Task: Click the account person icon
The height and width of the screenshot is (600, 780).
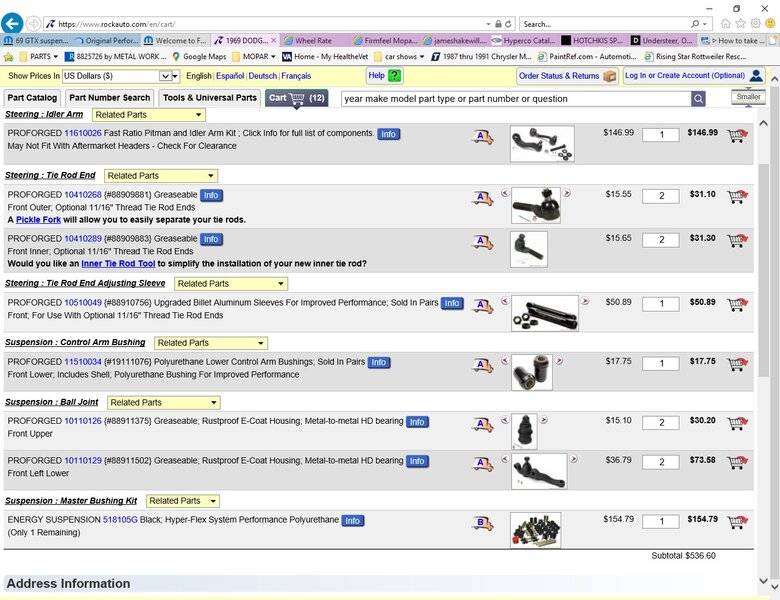Action: pos(756,76)
